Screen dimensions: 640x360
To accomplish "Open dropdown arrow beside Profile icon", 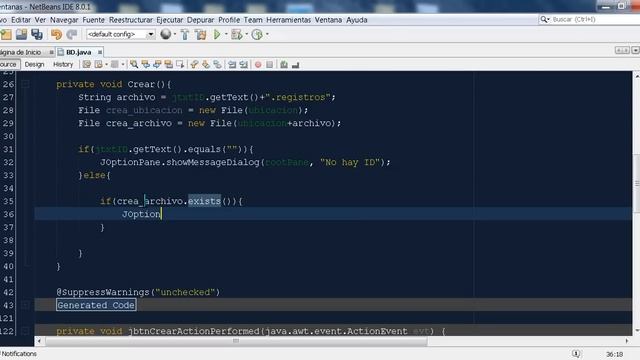I will click(x=267, y=34).
